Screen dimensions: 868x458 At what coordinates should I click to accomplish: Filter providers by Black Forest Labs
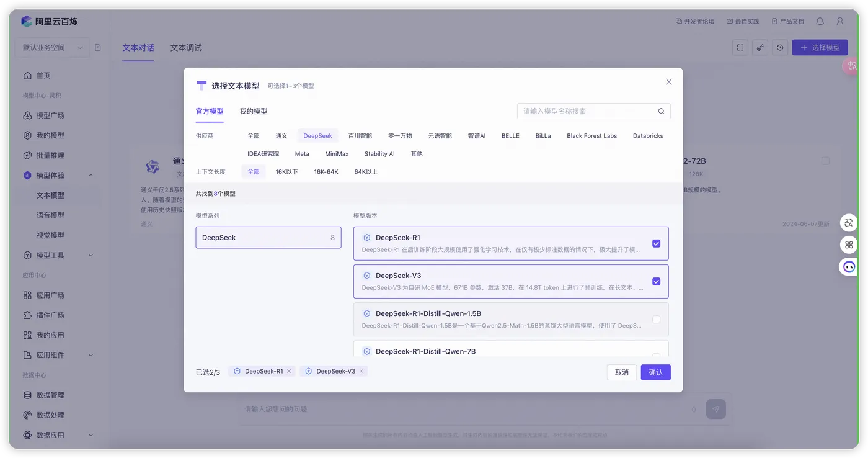[x=592, y=136]
